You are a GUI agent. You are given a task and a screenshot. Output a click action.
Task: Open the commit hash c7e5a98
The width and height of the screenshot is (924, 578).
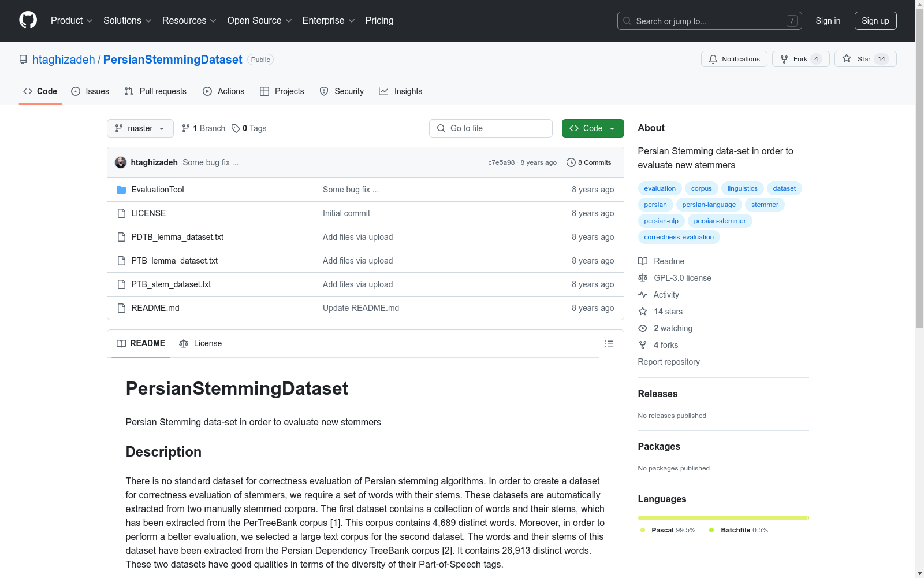click(501, 162)
